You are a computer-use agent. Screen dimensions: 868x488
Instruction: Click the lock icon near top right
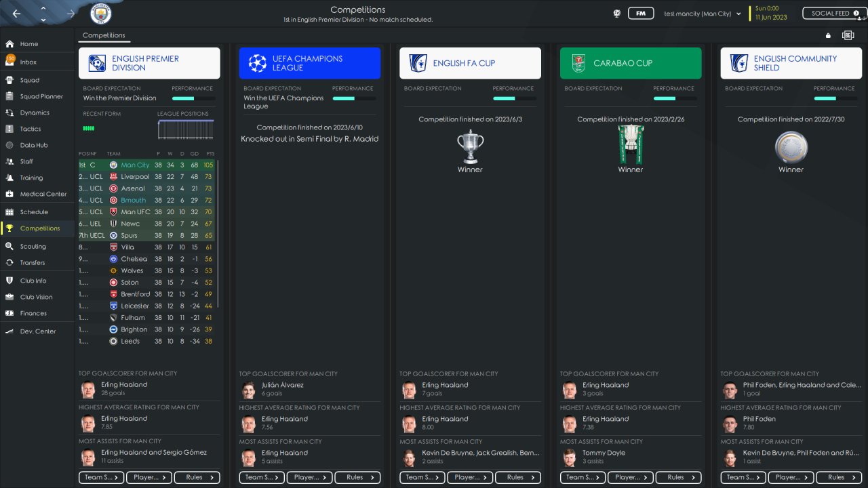[828, 35]
